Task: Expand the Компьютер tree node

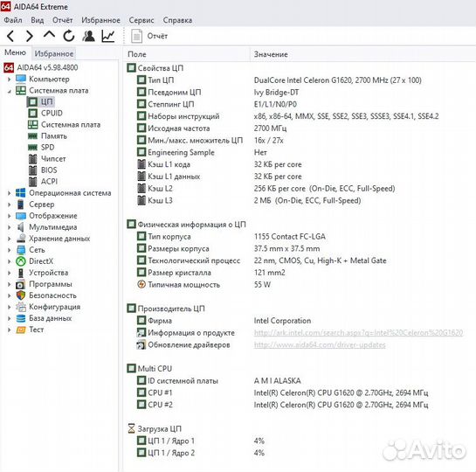Action: [9, 80]
